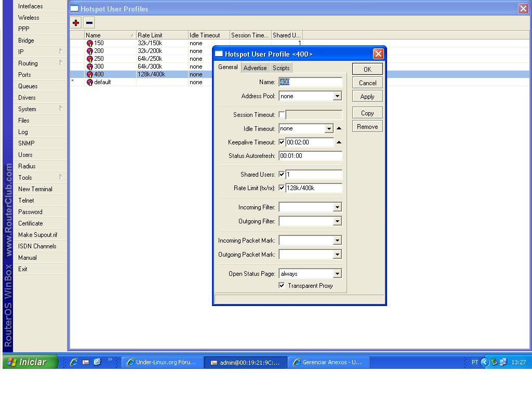This screenshot has height=399, width=532.
Task: Open the Incoming Packet Mark dropdown
Action: (x=337, y=241)
